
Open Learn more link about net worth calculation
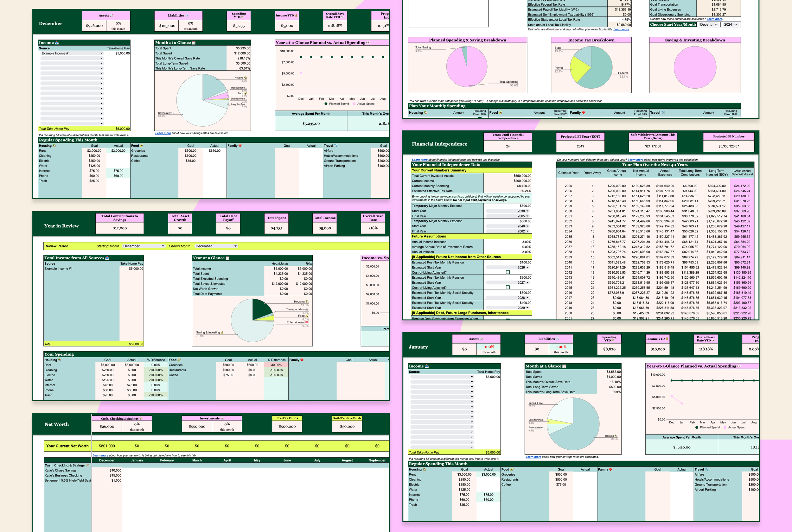point(100,455)
